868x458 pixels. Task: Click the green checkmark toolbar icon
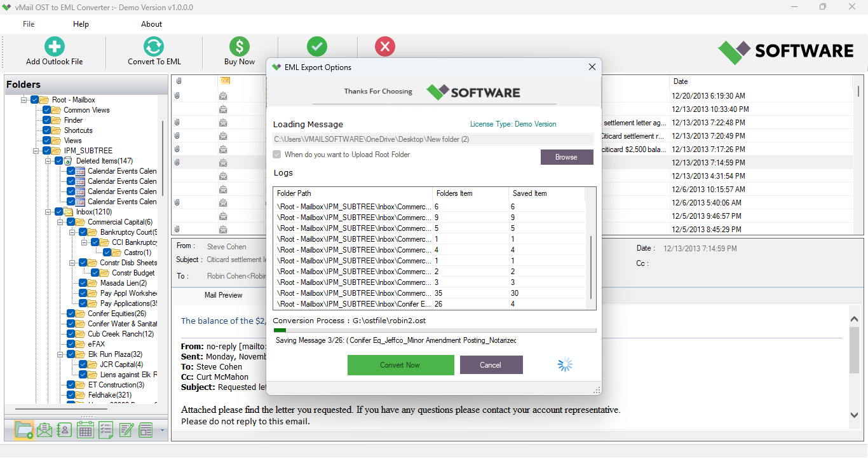point(317,46)
